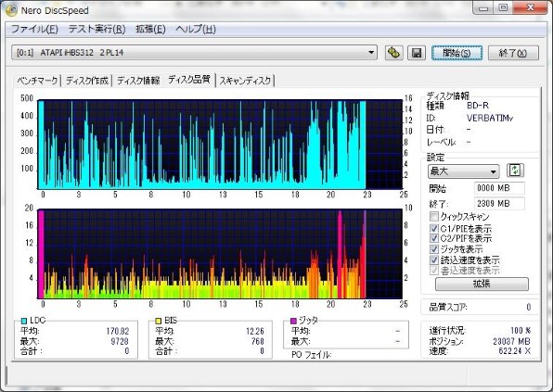The width and height of the screenshot is (553, 392).
Task: Click the 品質スコア value 0
Action: [x=528, y=307]
